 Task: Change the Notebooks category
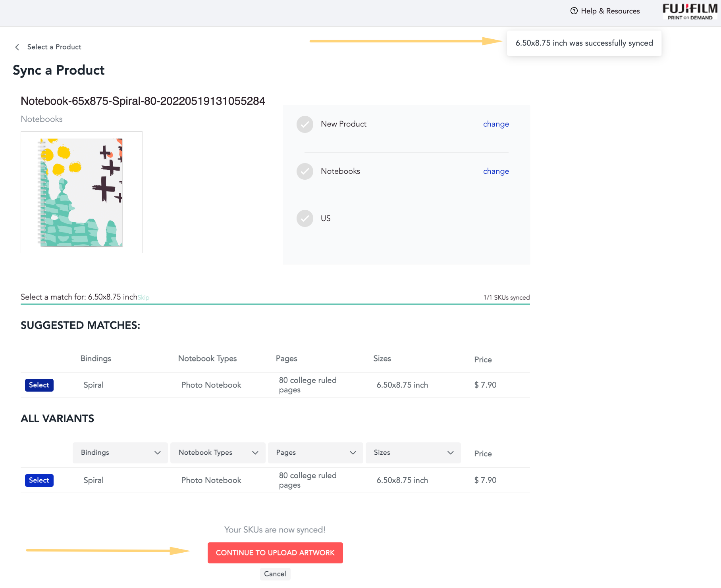[x=496, y=171]
